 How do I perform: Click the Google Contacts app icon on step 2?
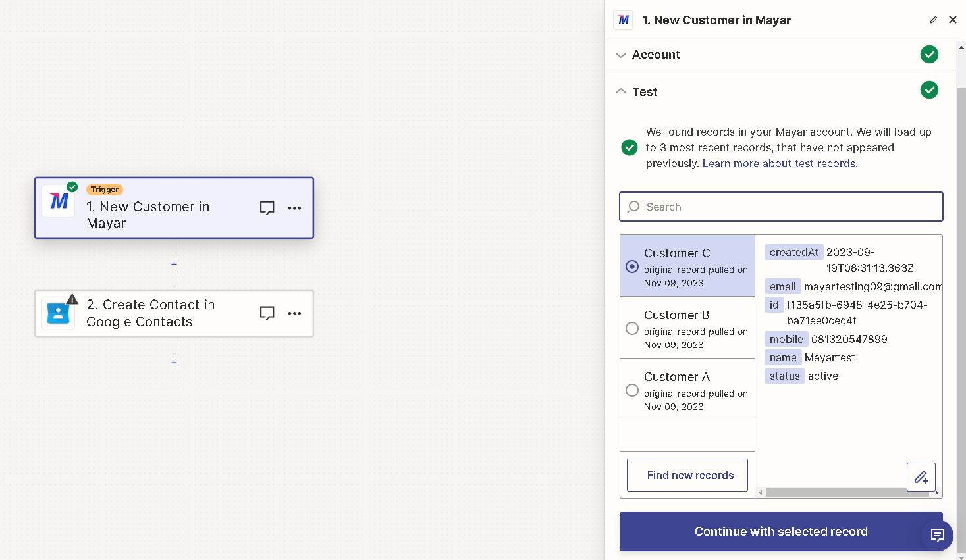pos(59,313)
